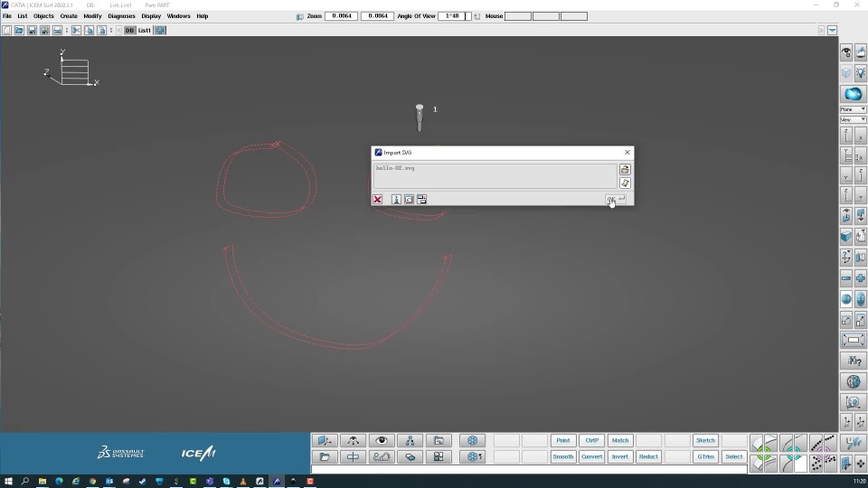Image resolution: width=868 pixels, height=488 pixels.
Task: Click the paste icon in the top toolbar
Action: tap(102, 31)
